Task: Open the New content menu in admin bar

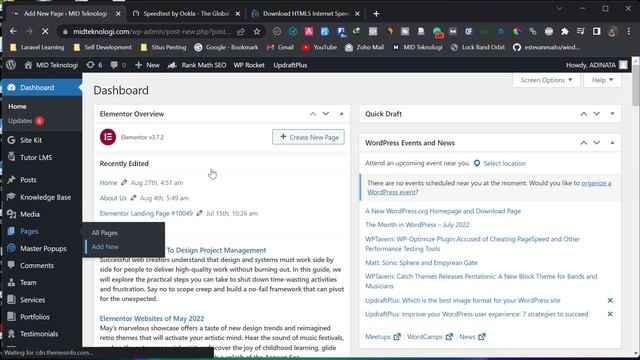Action: click(x=147, y=65)
